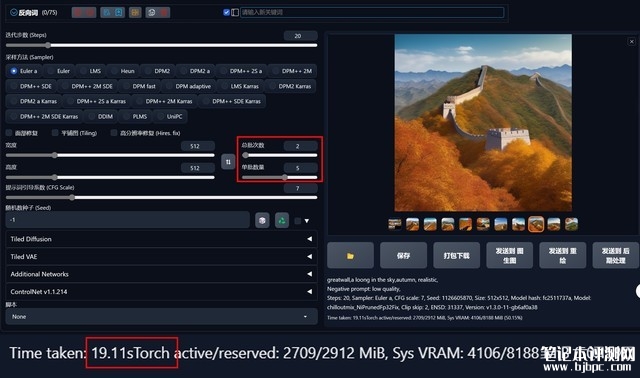Image resolution: width=640 pixels, height=378 pixels.
Task: Select the Euler a sampler
Action: [24, 71]
